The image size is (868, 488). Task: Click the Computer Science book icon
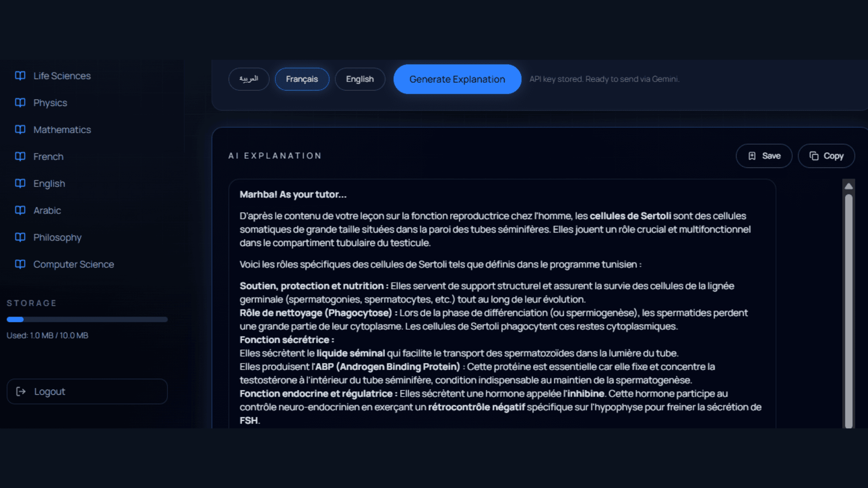pos(20,264)
